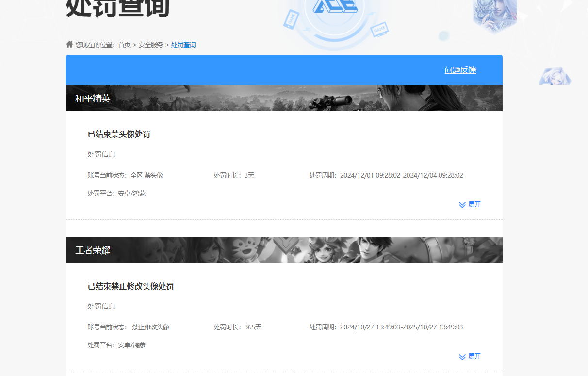Select the 王者荣耀 game section banner
Screen dimensions: 588x376
pos(284,250)
